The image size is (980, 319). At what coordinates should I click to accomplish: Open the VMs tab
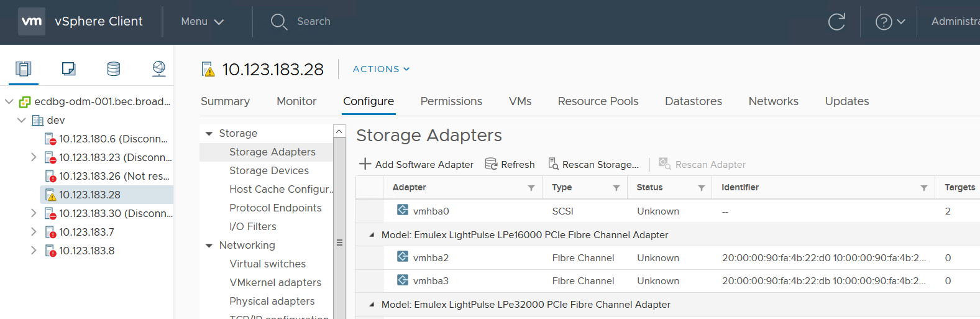[x=520, y=101]
